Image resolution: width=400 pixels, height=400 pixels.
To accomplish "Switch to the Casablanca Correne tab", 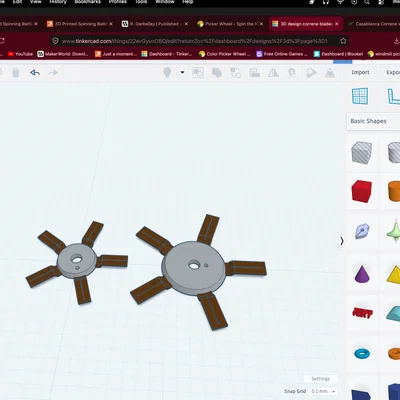I will [x=374, y=24].
